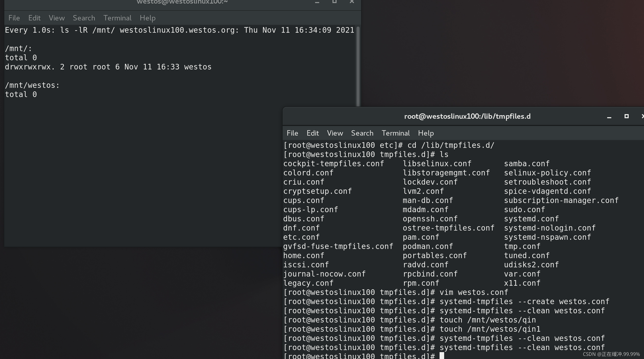
Task: Maximize the westos terminal window
Action: [334, 2]
